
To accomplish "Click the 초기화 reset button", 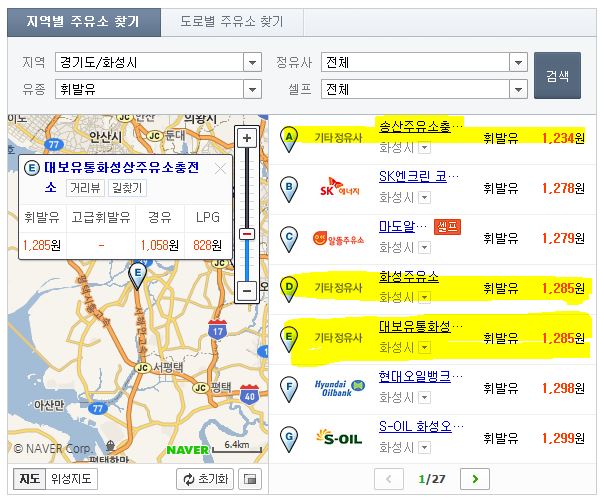I will [205, 479].
